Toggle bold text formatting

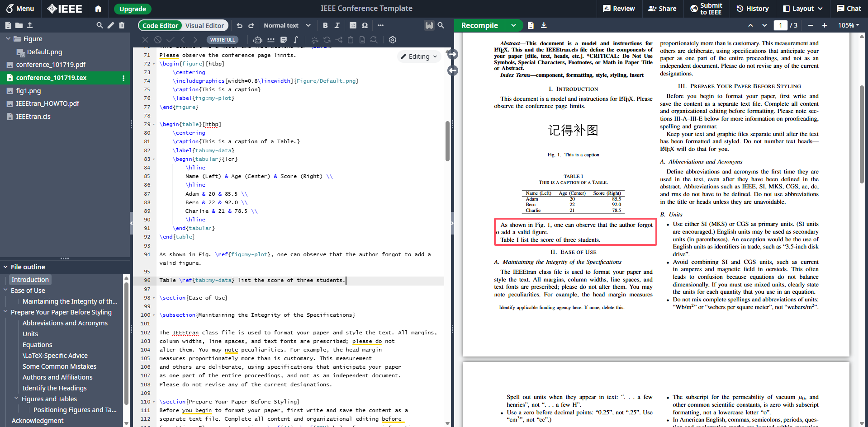pos(325,25)
